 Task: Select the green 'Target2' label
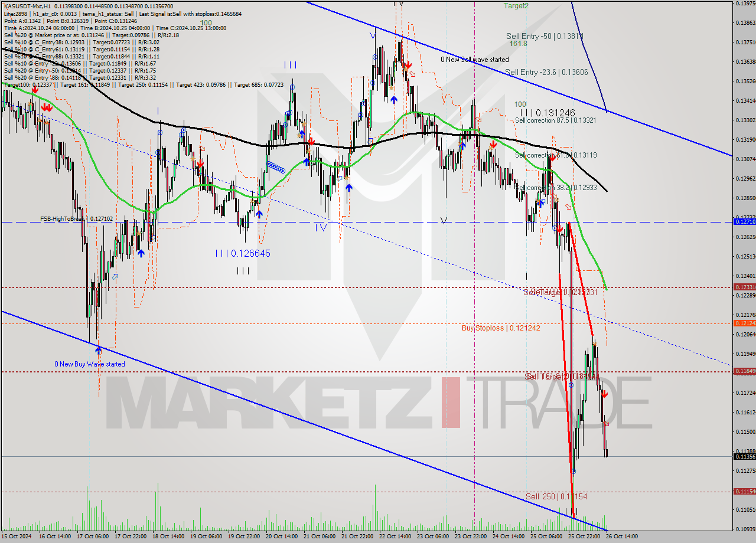[x=516, y=5]
